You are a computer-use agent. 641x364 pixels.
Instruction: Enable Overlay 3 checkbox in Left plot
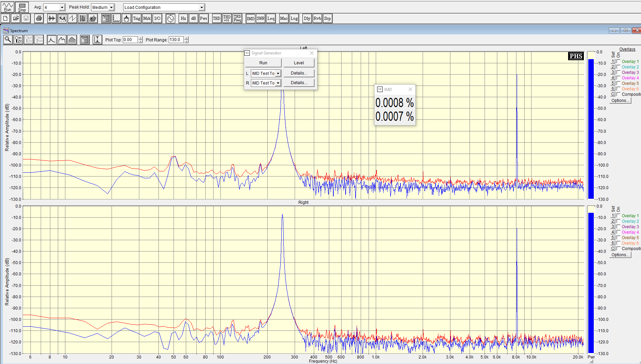[x=618, y=73]
